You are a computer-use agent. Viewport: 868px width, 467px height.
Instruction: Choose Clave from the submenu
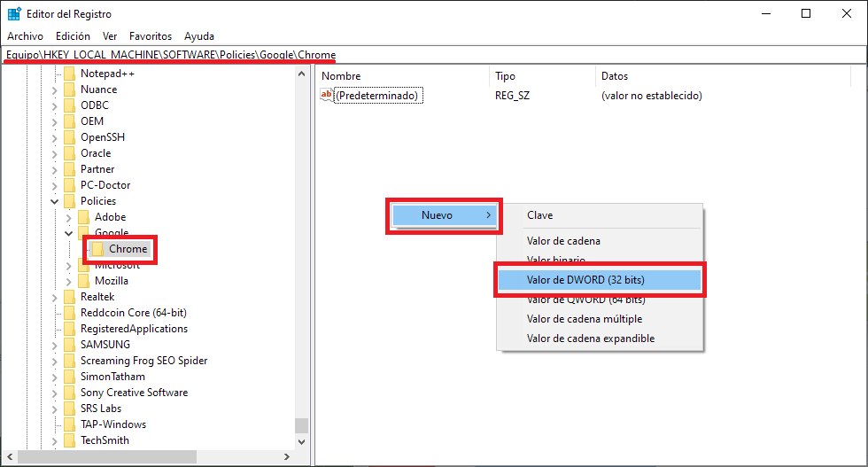(x=539, y=215)
